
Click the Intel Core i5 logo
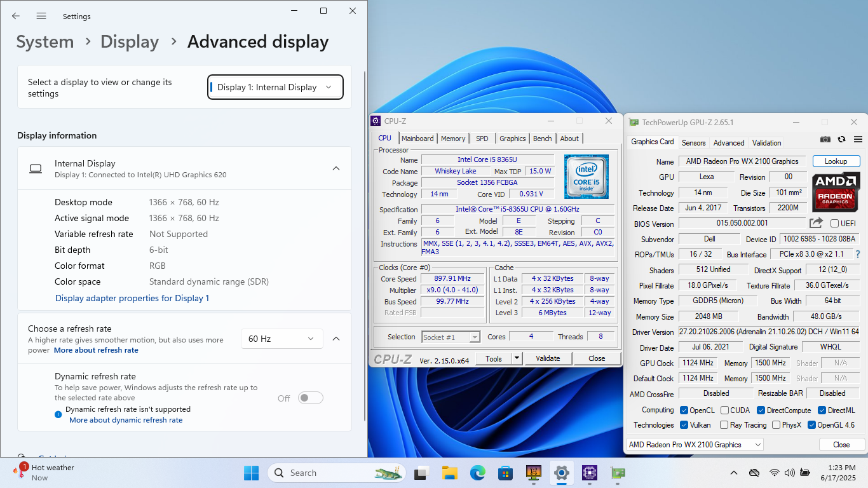[x=586, y=176]
